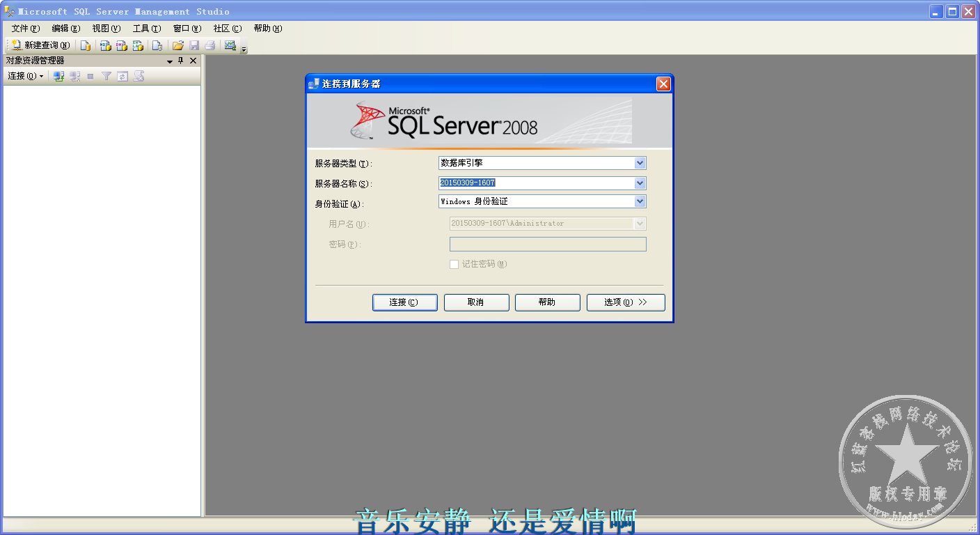The height and width of the screenshot is (535, 980).
Task: Expand the 身份验证 dropdown
Action: 640,201
